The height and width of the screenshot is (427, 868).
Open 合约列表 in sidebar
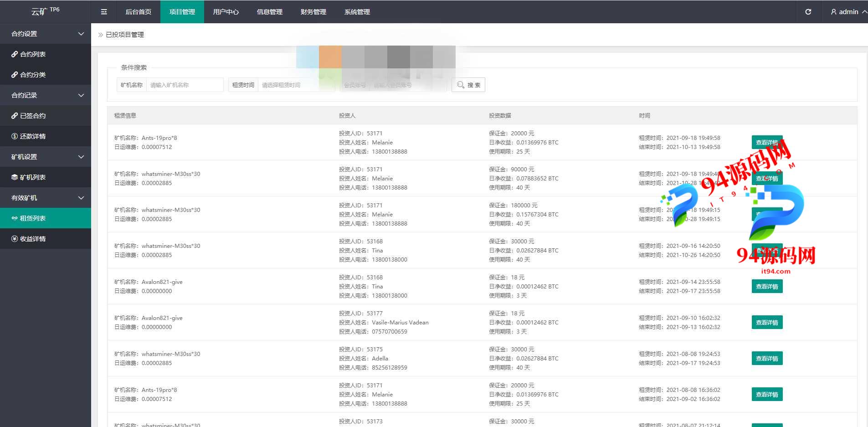tap(46, 54)
